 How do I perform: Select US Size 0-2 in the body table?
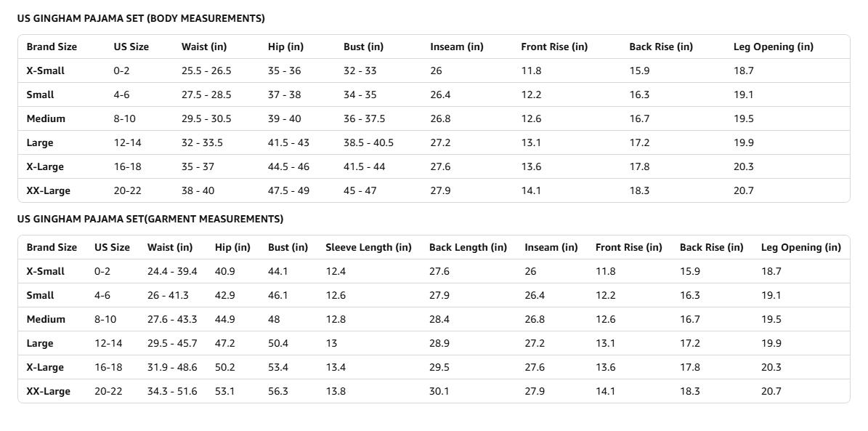(x=122, y=71)
